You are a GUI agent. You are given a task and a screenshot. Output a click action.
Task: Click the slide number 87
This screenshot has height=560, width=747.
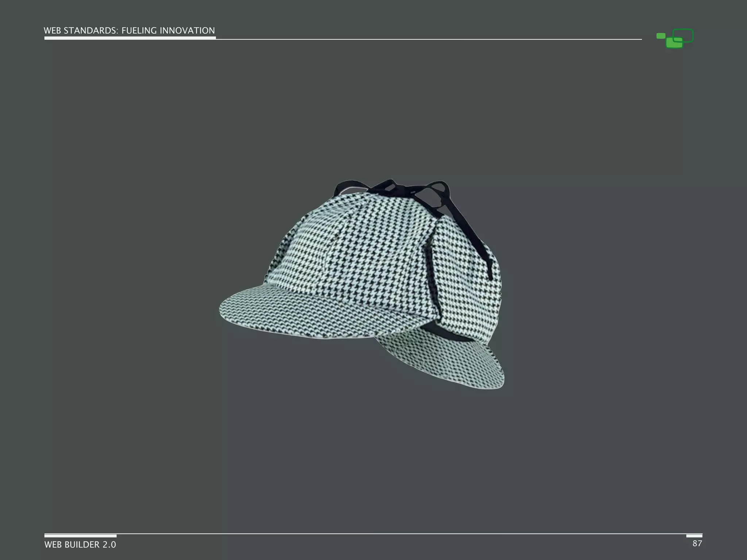[x=697, y=544]
